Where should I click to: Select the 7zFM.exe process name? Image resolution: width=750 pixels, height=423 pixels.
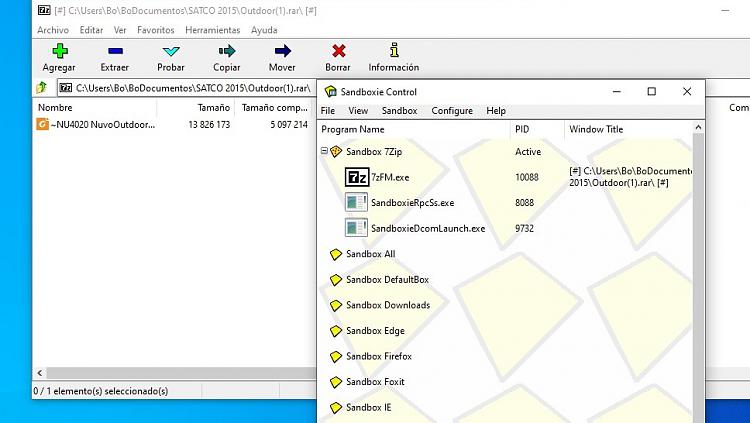[390, 177]
